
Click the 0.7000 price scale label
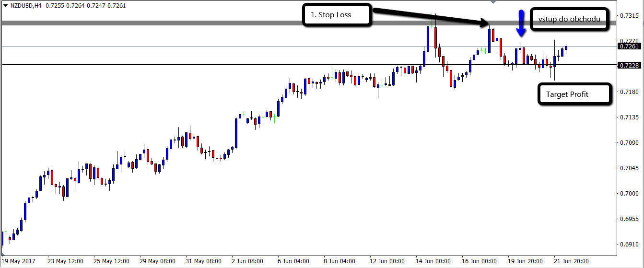[629, 193]
